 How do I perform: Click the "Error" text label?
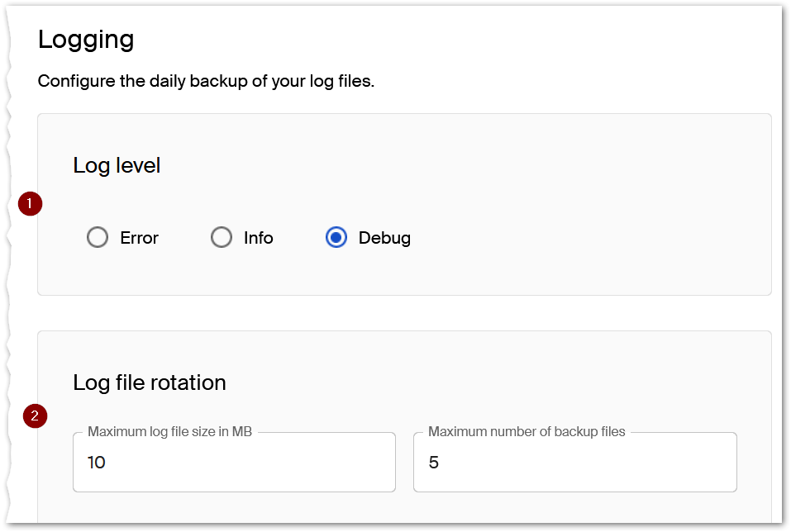tap(139, 238)
